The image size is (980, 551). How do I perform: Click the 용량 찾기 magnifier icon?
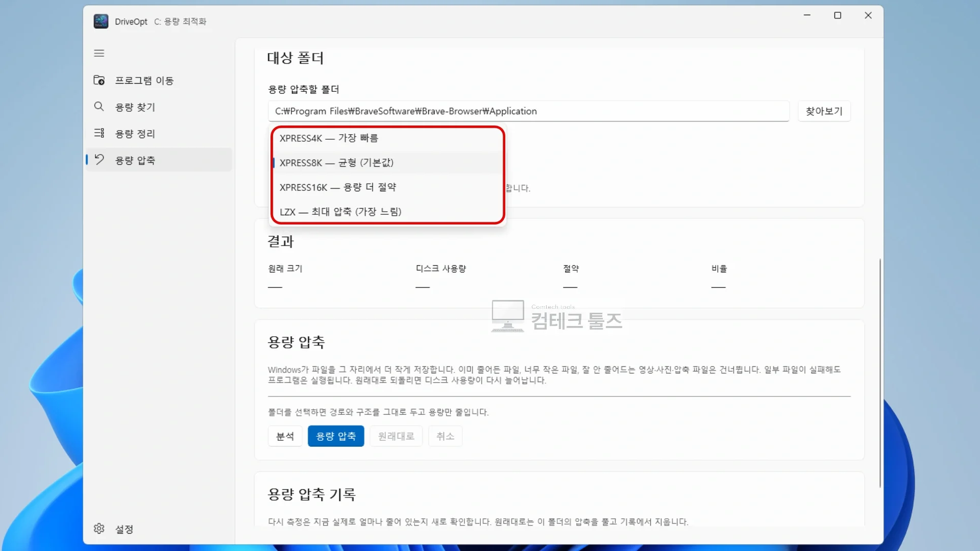point(99,106)
